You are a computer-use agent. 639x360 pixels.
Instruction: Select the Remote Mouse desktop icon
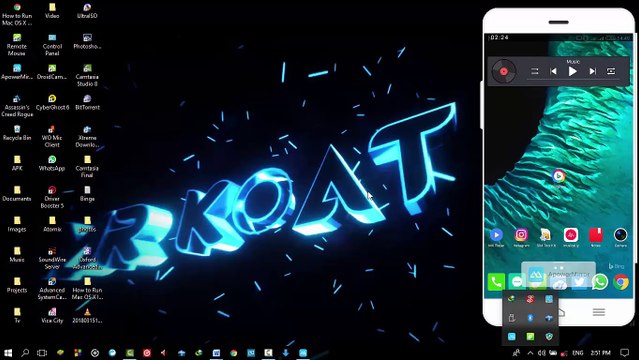pos(17,44)
